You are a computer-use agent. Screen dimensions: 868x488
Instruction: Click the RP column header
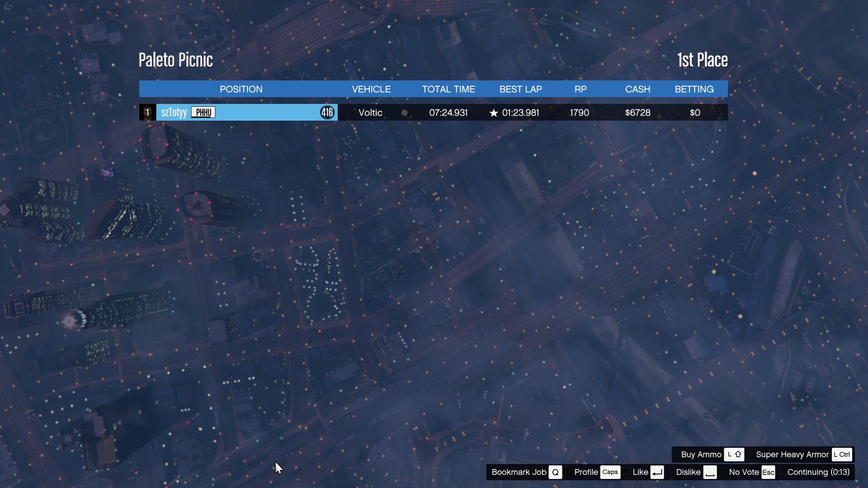[x=580, y=89]
